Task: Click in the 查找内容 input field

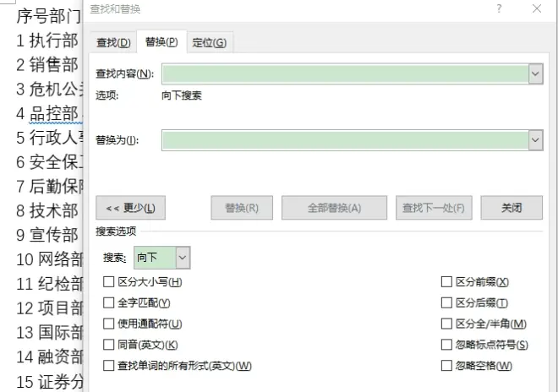Action: pyautogui.click(x=345, y=74)
